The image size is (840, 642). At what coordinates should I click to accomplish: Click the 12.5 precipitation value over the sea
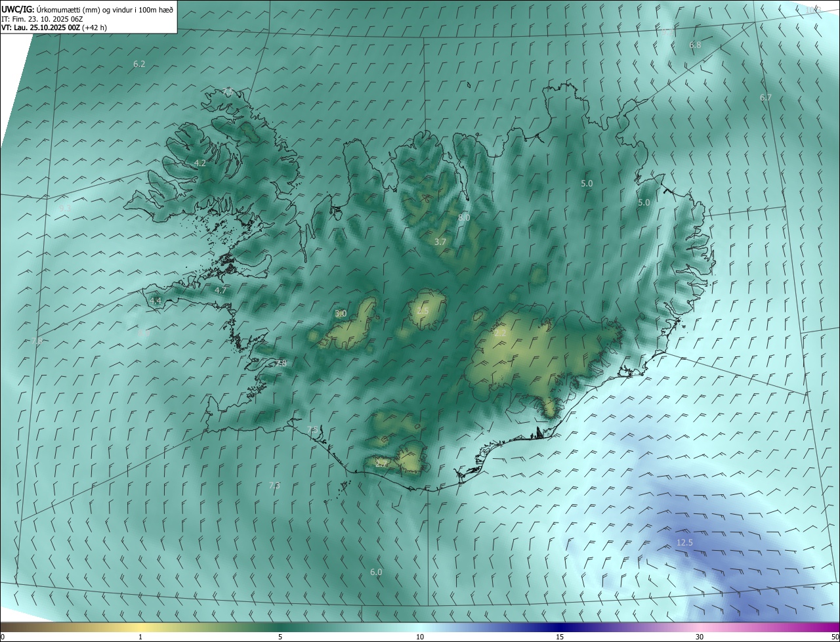684,543
